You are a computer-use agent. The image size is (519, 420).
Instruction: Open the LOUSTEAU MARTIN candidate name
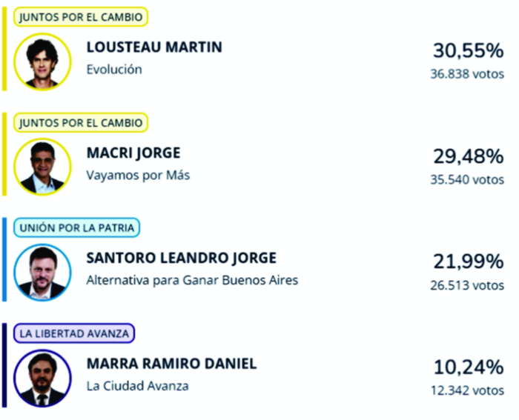(154, 47)
